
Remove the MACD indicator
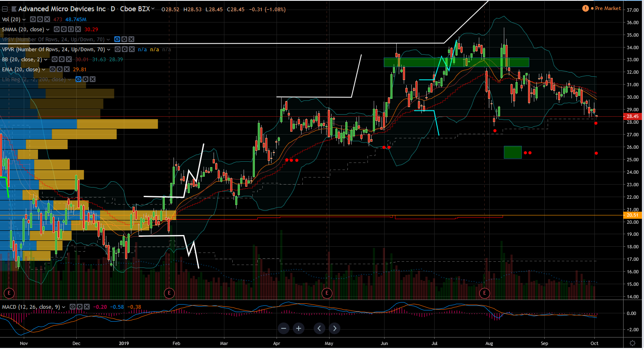(x=87, y=307)
